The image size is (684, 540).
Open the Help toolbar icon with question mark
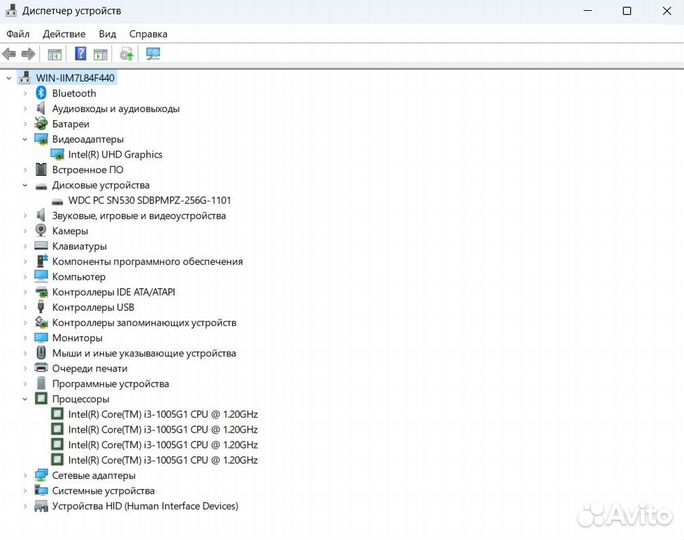81,54
